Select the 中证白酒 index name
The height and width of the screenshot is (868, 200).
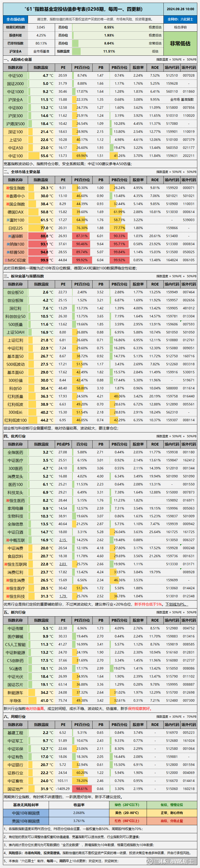16,532
